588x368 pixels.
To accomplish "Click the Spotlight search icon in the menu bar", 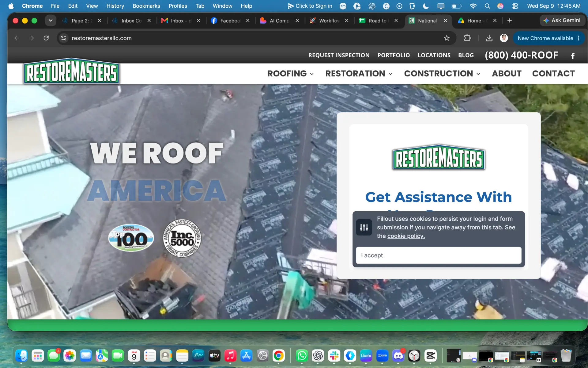I will tap(487, 6).
